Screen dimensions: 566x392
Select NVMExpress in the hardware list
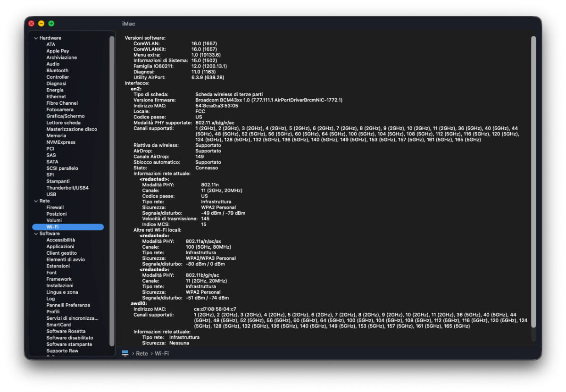click(61, 142)
